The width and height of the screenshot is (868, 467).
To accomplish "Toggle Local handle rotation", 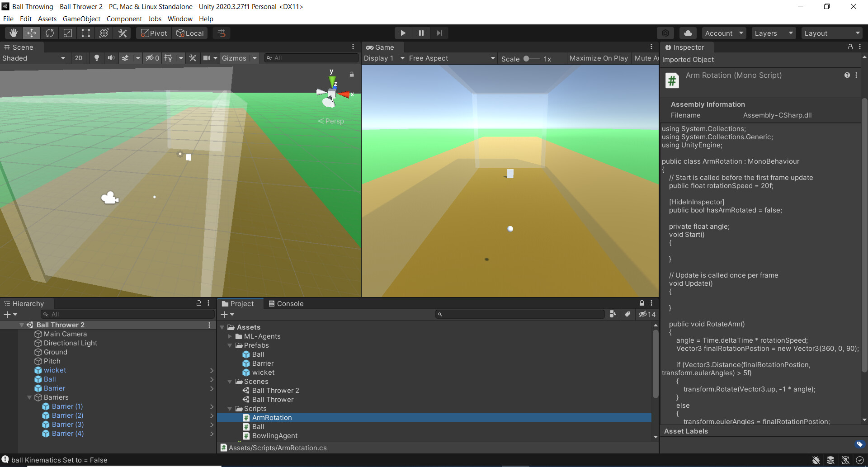I will point(190,33).
